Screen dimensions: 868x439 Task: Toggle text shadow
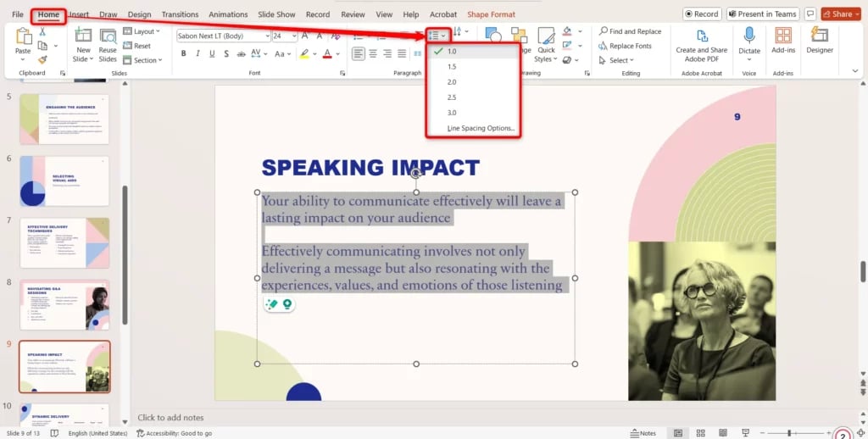point(226,53)
